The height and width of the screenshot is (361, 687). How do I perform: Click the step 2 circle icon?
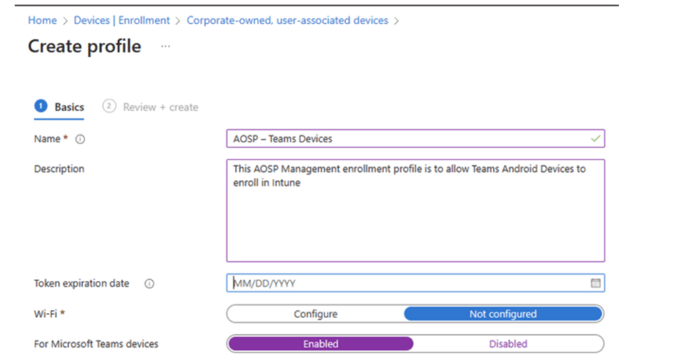[109, 106]
